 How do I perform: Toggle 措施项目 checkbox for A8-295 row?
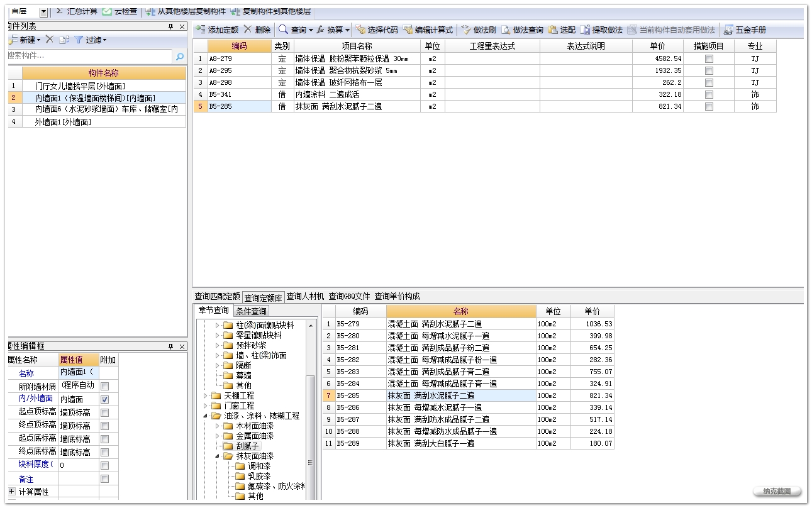coord(709,70)
